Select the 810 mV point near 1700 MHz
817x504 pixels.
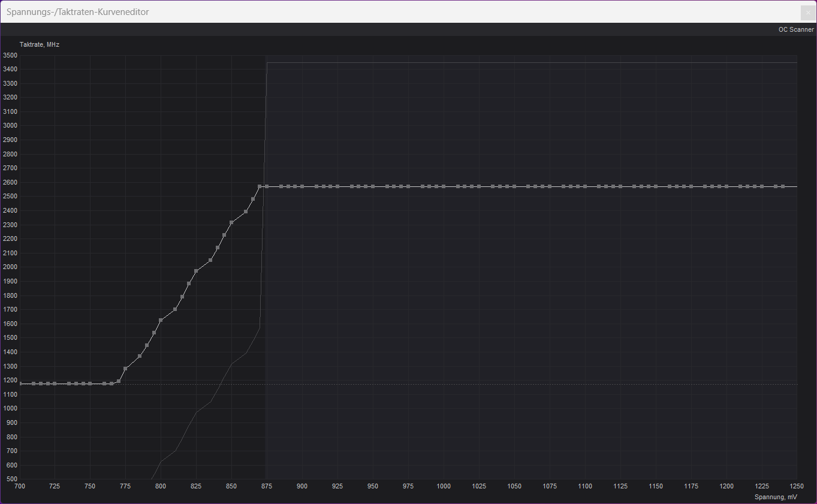pos(175,309)
